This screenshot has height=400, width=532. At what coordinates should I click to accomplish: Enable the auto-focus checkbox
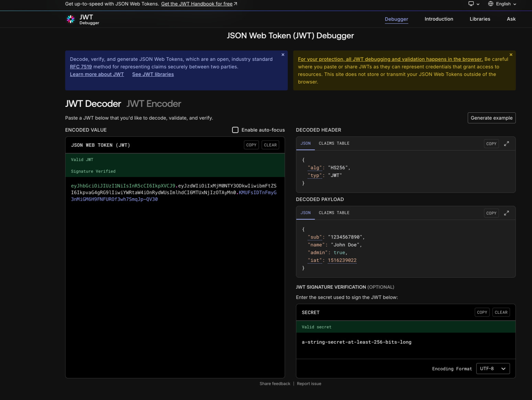(235, 130)
